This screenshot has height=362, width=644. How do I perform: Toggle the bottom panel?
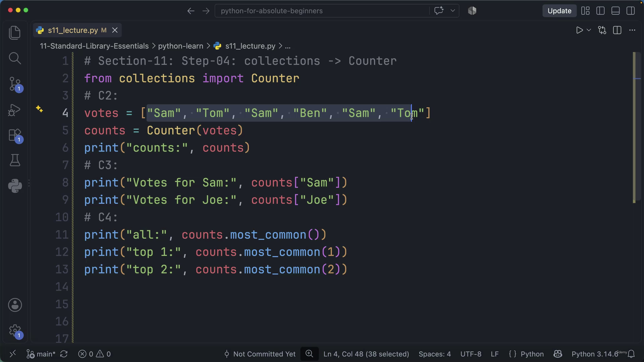[615, 11]
